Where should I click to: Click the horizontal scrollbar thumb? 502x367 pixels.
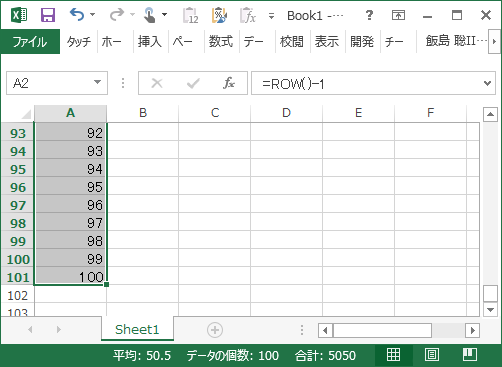pyautogui.click(x=382, y=330)
